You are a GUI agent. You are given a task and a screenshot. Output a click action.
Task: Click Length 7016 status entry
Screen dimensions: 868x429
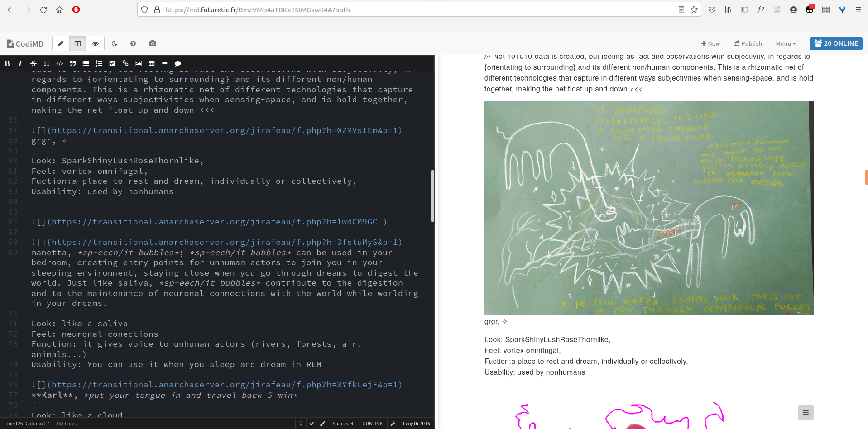click(417, 424)
